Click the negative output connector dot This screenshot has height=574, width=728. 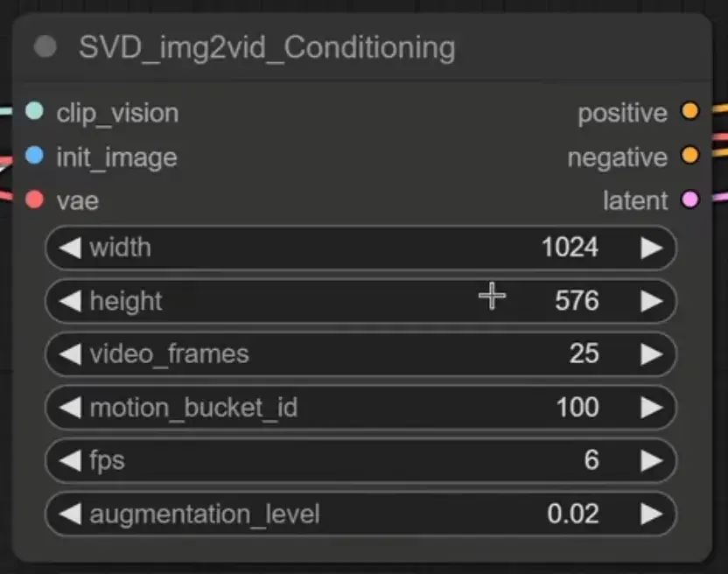[x=689, y=157]
